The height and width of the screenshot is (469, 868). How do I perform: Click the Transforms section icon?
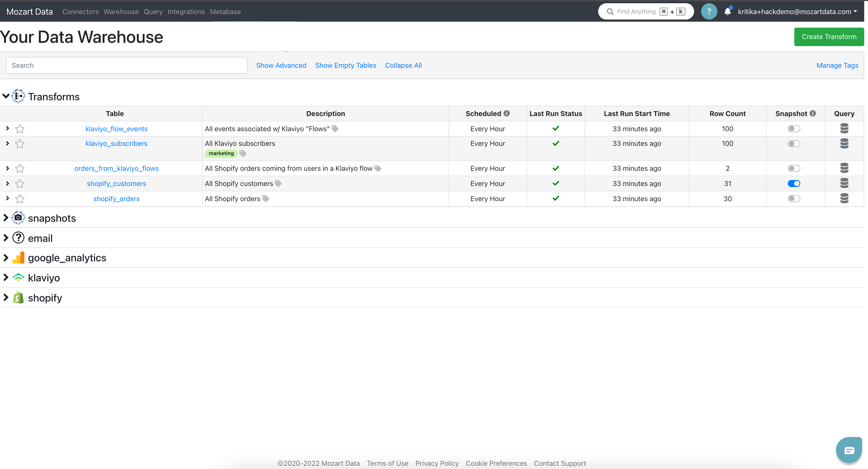click(18, 96)
